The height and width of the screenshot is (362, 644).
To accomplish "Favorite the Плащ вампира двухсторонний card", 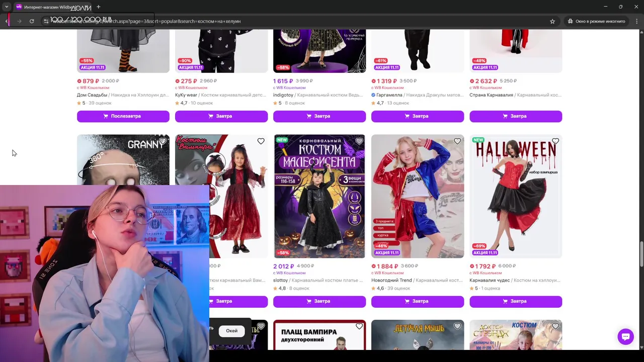I will [359, 326].
